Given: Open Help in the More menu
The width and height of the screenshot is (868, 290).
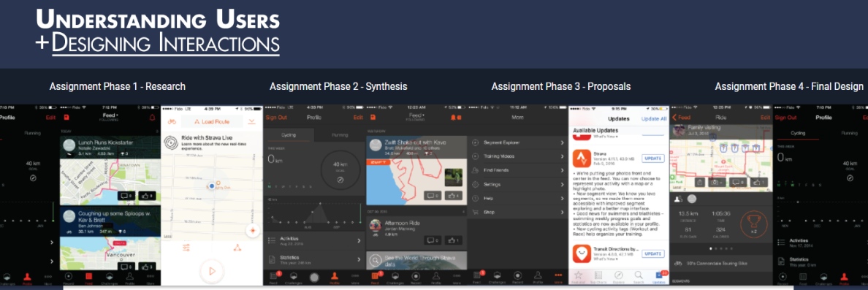Looking at the screenshot, I should coord(518,198).
